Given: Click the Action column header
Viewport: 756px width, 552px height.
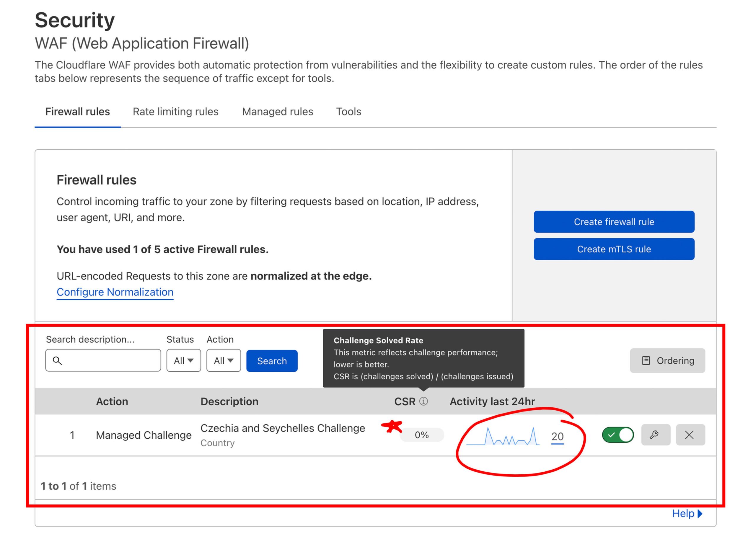Looking at the screenshot, I should click(112, 401).
